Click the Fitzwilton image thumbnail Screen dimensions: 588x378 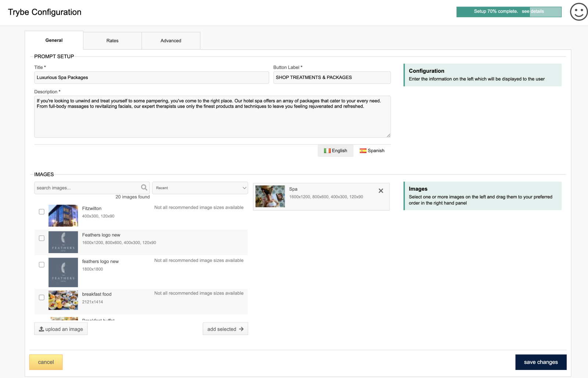63,216
